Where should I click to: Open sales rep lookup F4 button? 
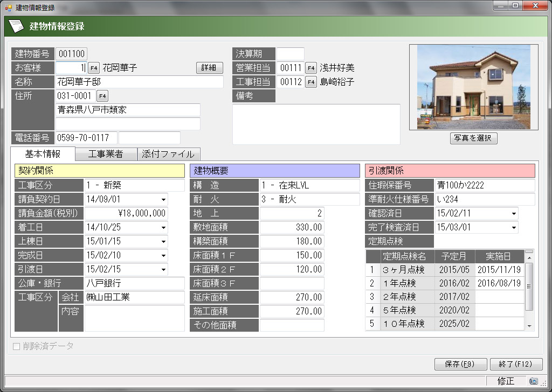click(x=311, y=68)
